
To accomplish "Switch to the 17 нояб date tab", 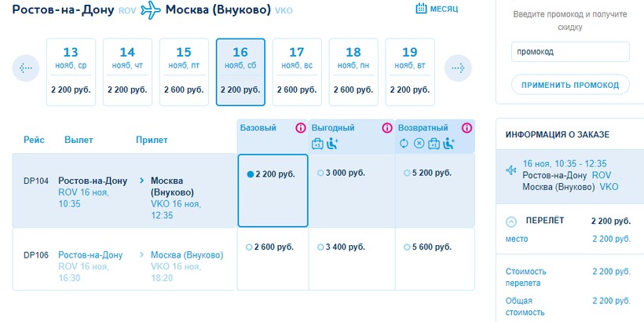I will (297, 71).
